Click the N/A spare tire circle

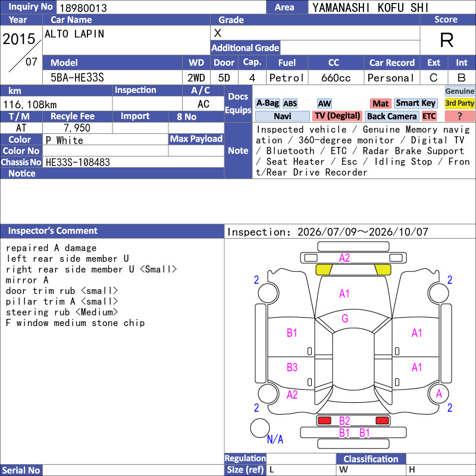tap(260, 428)
